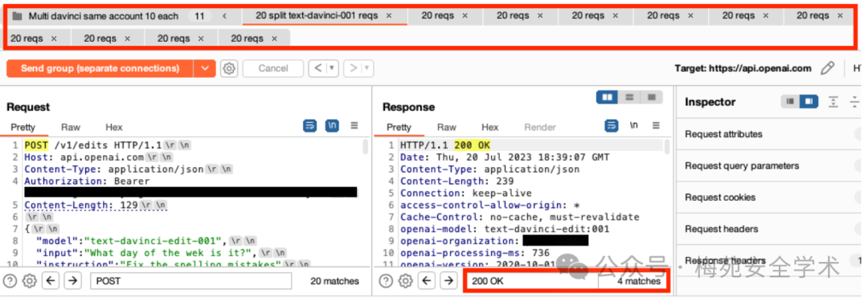Screen dimensions: 868x302
Task: Switch Request view to Hex
Action: coord(114,127)
